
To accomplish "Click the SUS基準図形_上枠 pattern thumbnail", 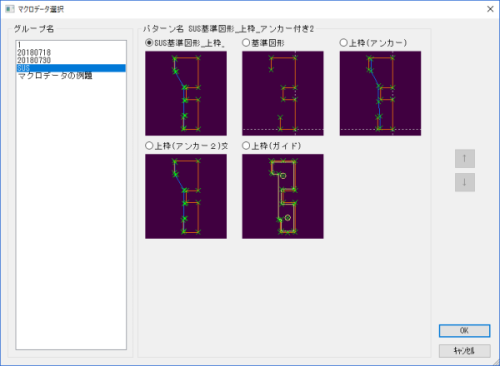I will coord(186,93).
